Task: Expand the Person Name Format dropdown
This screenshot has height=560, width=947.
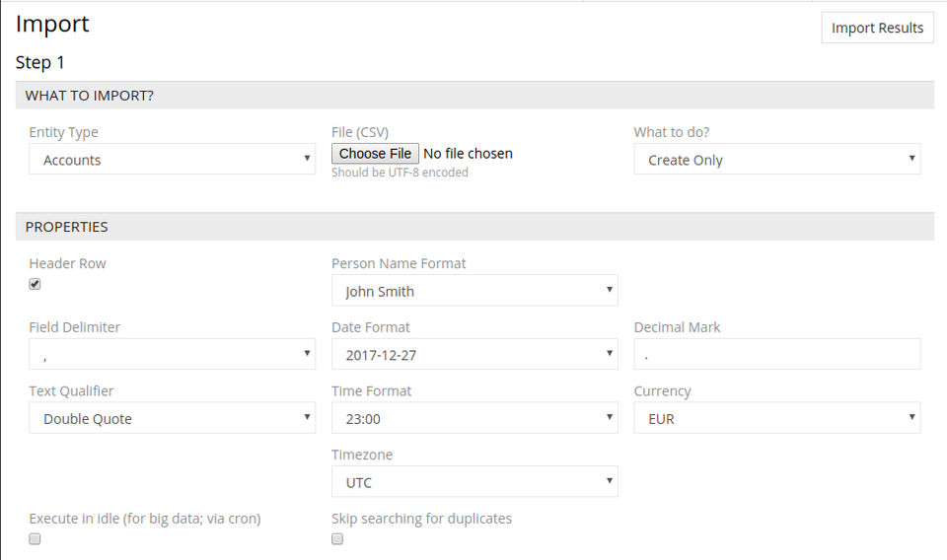Action: tap(473, 291)
